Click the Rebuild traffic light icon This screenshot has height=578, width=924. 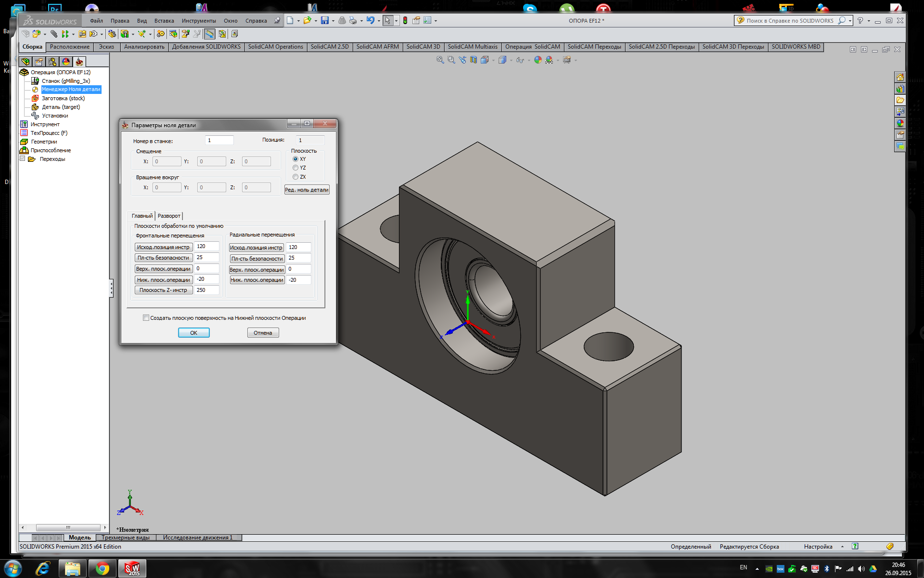pos(405,20)
